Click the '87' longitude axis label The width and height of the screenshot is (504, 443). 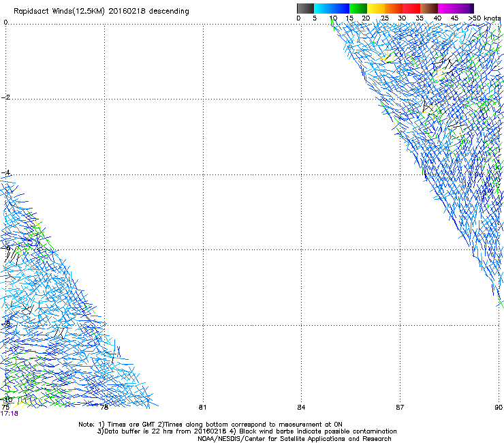coord(400,408)
